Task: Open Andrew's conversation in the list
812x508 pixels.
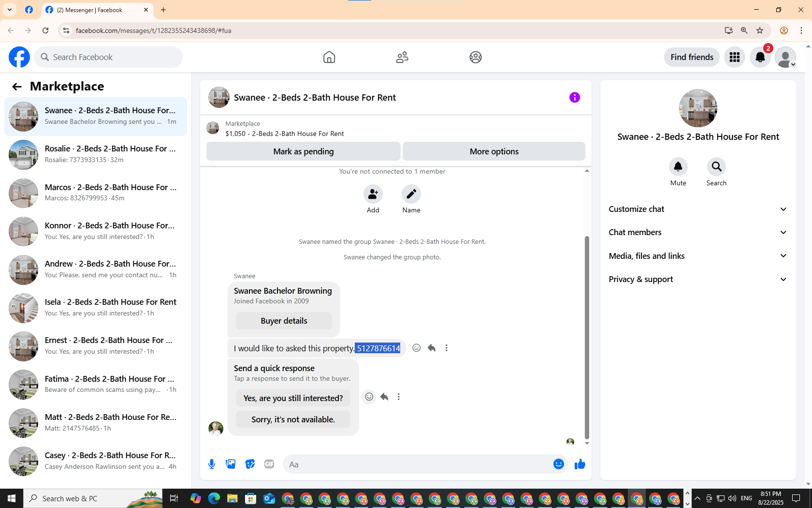Action: point(96,269)
